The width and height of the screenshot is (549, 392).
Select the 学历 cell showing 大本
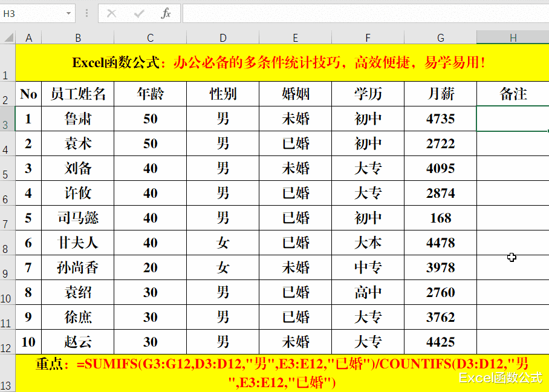point(368,243)
